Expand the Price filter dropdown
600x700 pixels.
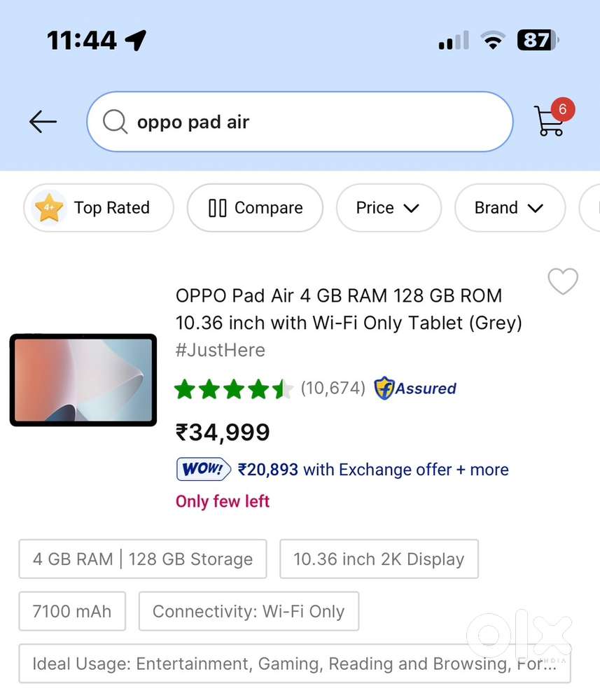pos(389,208)
